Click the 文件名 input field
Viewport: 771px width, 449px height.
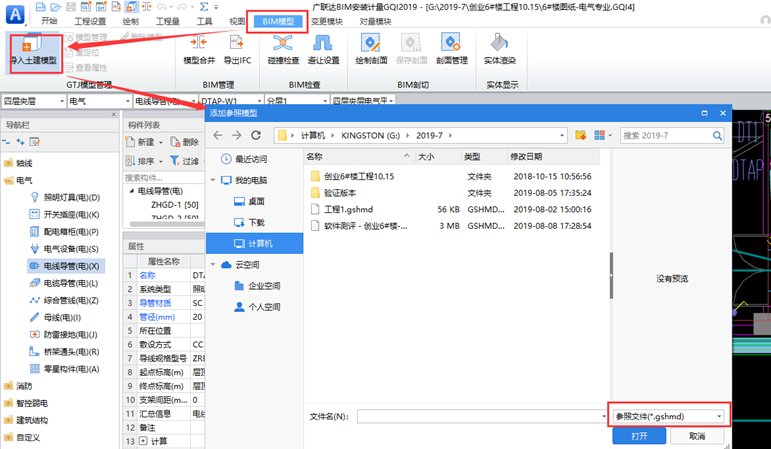(x=480, y=415)
